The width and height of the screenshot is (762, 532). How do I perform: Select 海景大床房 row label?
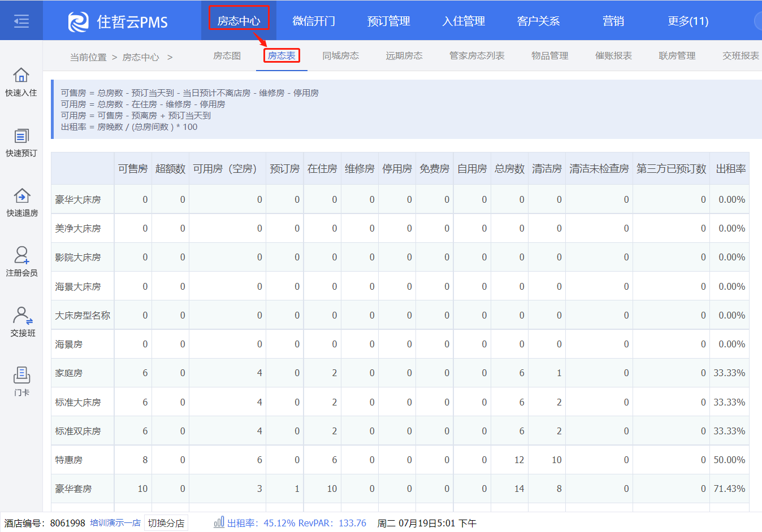coord(78,286)
